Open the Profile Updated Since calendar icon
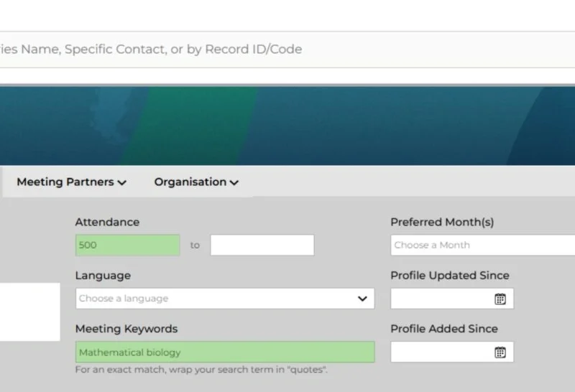 [500, 299]
